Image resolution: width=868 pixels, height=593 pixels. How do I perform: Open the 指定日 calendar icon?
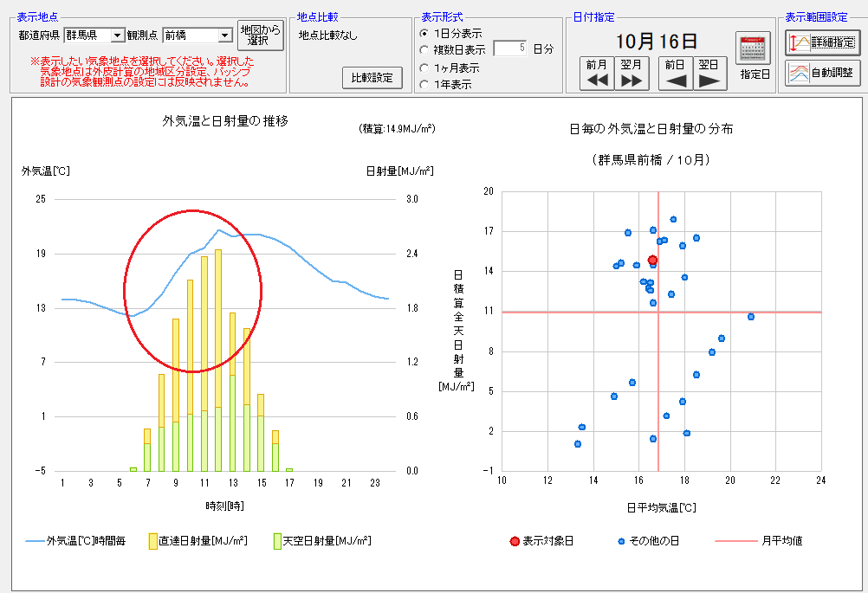click(753, 48)
